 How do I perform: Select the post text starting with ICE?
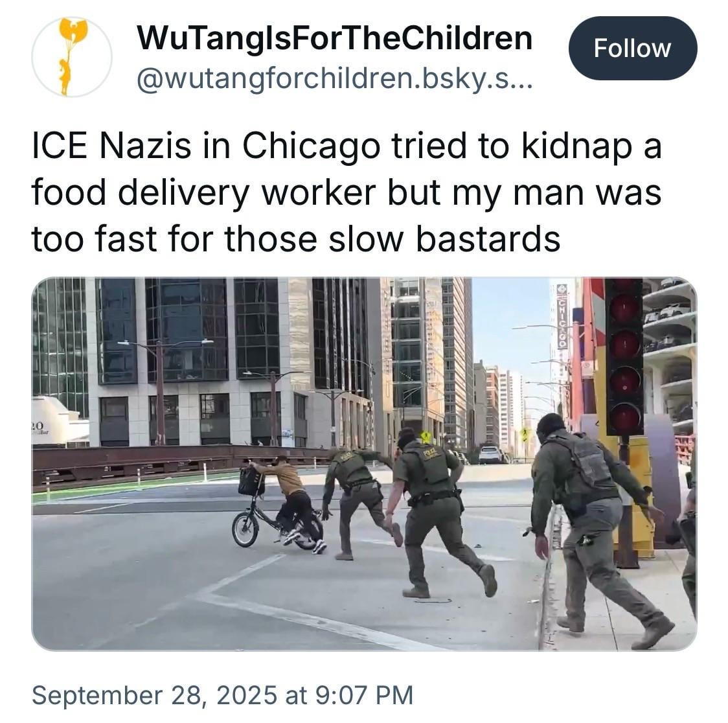(x=347, y=192)
